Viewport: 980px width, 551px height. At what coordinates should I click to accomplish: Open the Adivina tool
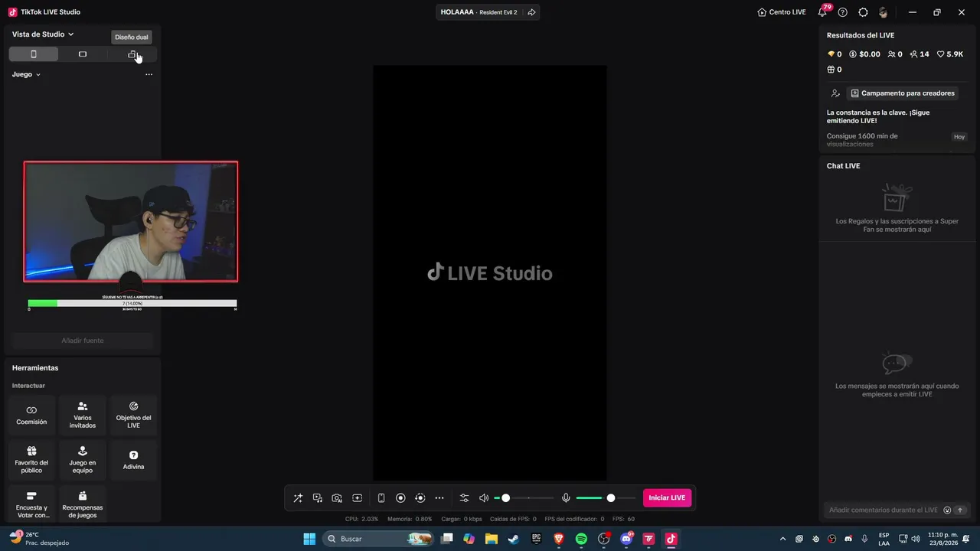pyautogui.click(x=134, y=461)
